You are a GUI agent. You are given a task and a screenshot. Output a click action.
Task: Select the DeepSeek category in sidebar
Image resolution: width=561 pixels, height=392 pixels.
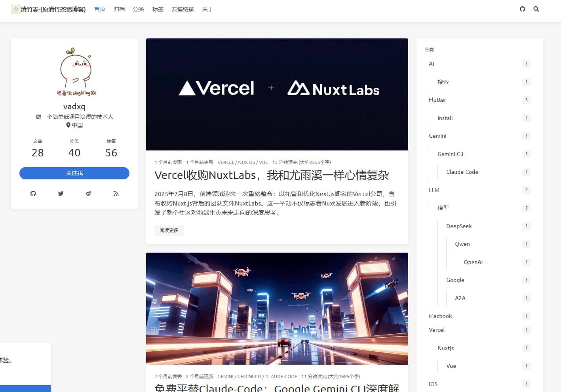[459, 226]
